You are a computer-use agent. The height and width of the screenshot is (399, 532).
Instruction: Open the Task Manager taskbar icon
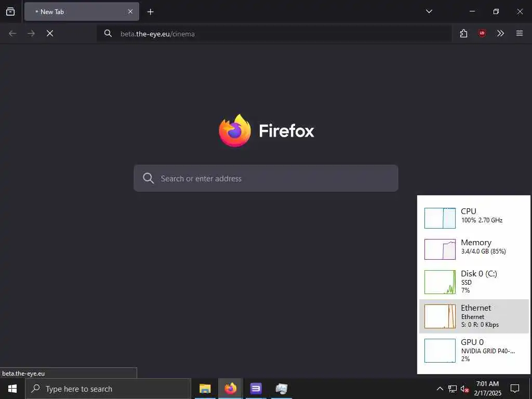click(x=281, y=389)
